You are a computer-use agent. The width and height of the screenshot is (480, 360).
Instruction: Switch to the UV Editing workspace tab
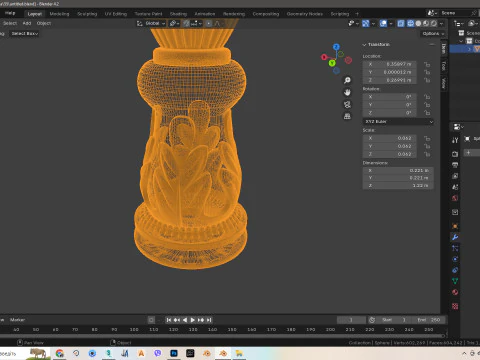click(x=116, y=14)
